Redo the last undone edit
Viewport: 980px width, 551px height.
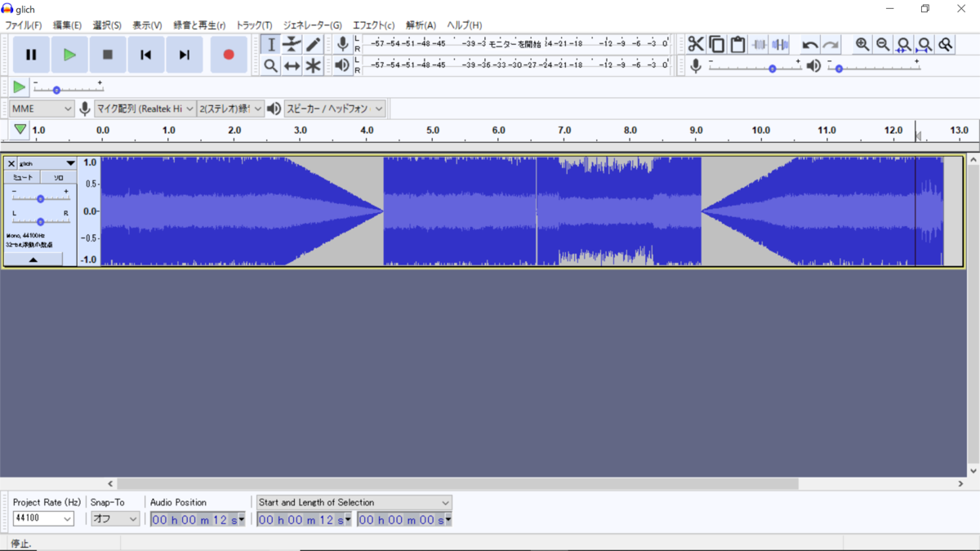pos(831,44)
